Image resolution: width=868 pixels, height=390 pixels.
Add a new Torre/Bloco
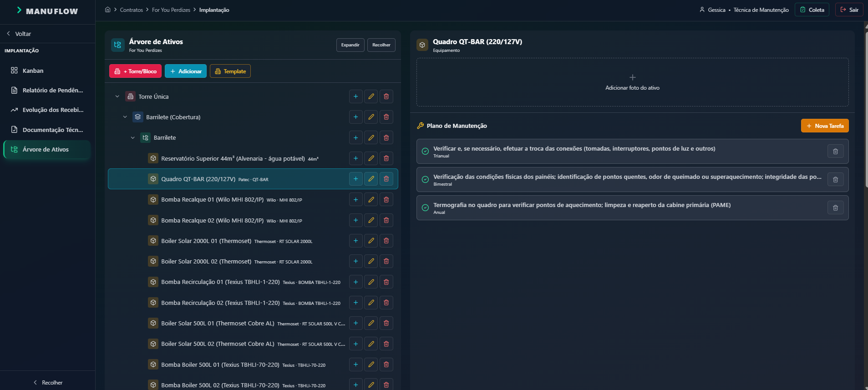(135, 71)
